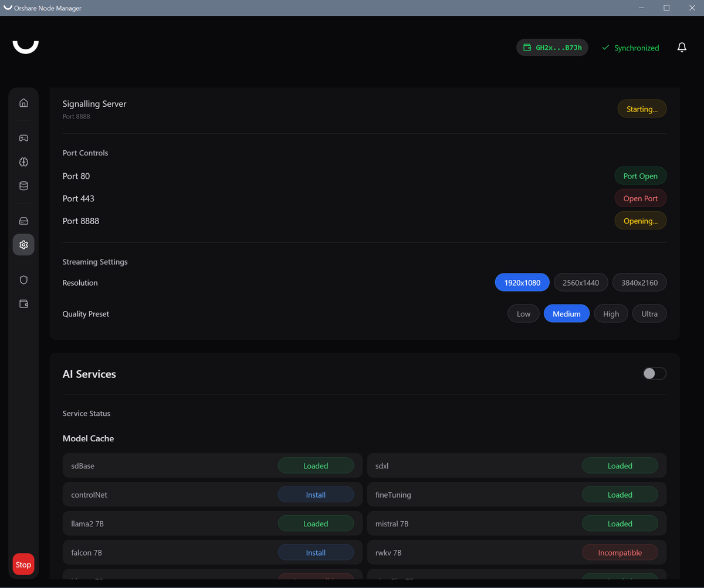This screenshot has width=704, height=588.
Task: Open the gamepad icon section in sidebar
Action: click(x=23, y=138)
